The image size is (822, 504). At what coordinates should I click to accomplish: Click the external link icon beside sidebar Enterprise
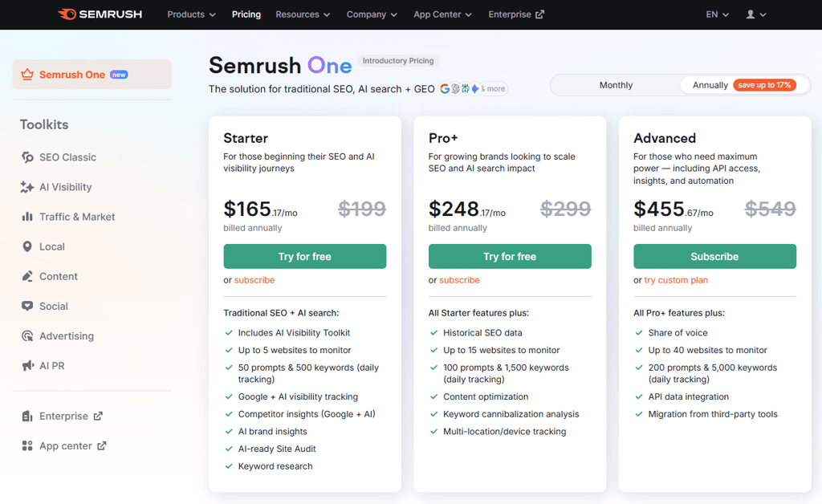[x=98, y=416]
